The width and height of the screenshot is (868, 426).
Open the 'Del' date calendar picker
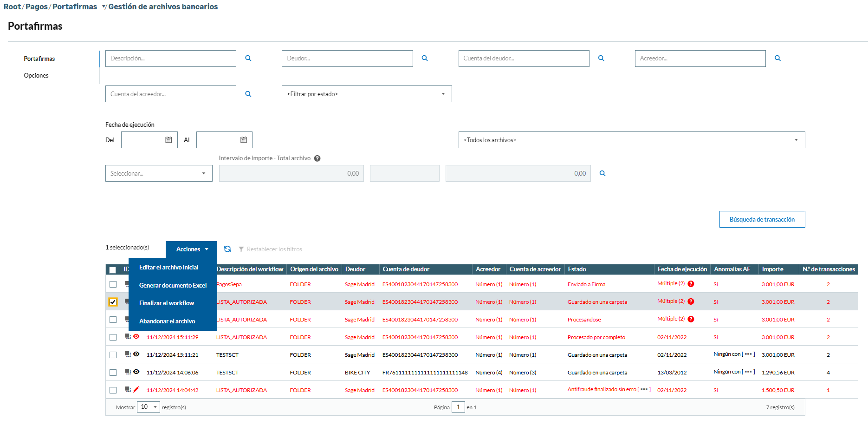click(168, 140)
